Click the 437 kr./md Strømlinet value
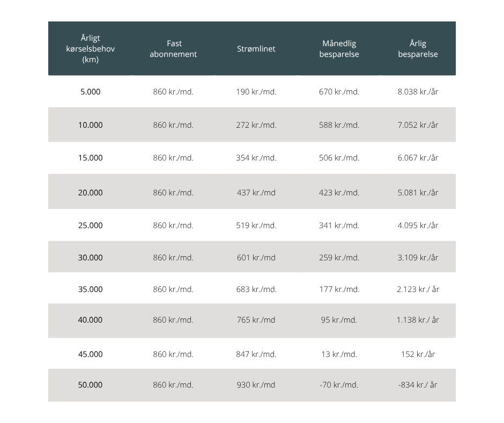 pos(256,193)
